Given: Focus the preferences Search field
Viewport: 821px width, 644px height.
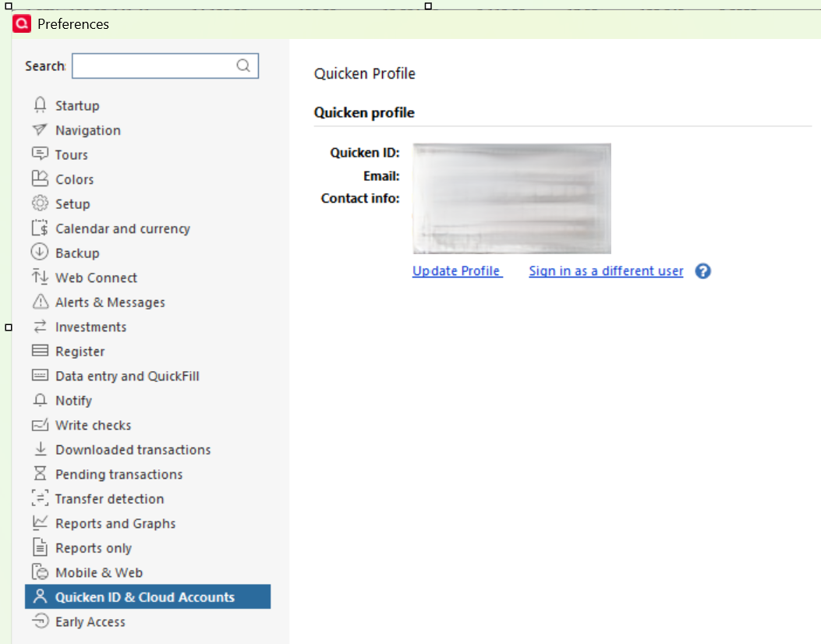Looking at the screenshot, I should click(165, 66).
